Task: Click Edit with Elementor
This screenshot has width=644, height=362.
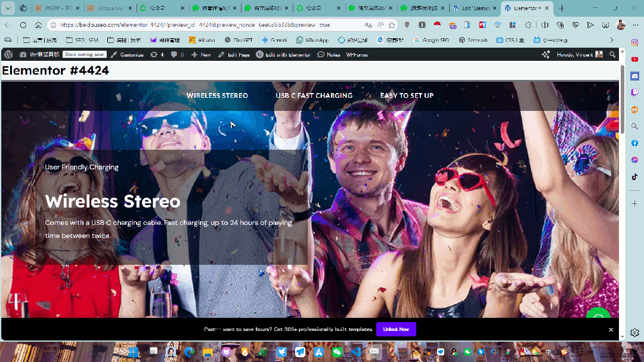Action: 283,54
